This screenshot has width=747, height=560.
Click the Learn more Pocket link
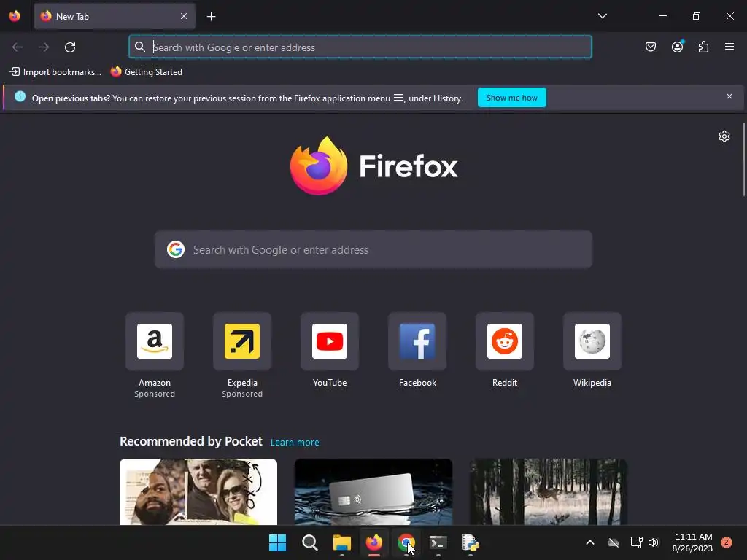click(x=295, y=443)
